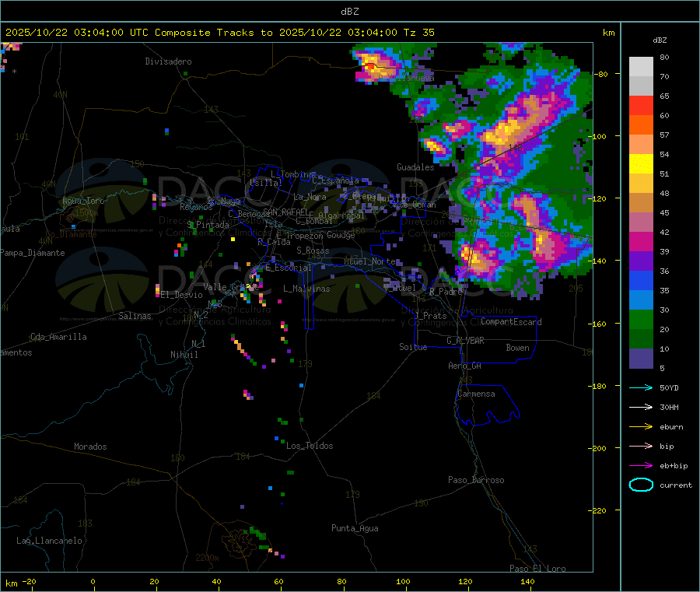This screenshot has height=592, width=700.
Task: Click the Guadales label on map
Action: pyautogui.click(x=415, y=167)
